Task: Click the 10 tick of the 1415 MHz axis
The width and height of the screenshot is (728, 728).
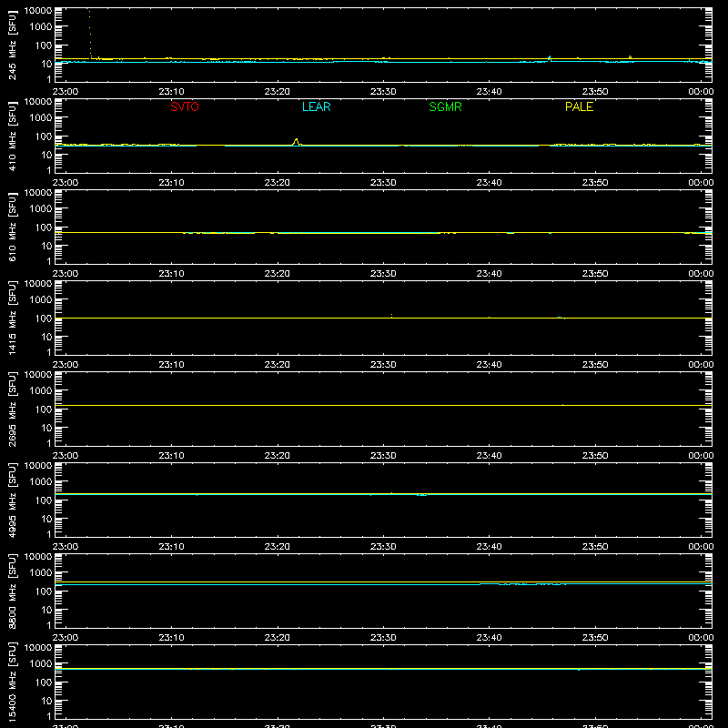Action: coord(46,337)
